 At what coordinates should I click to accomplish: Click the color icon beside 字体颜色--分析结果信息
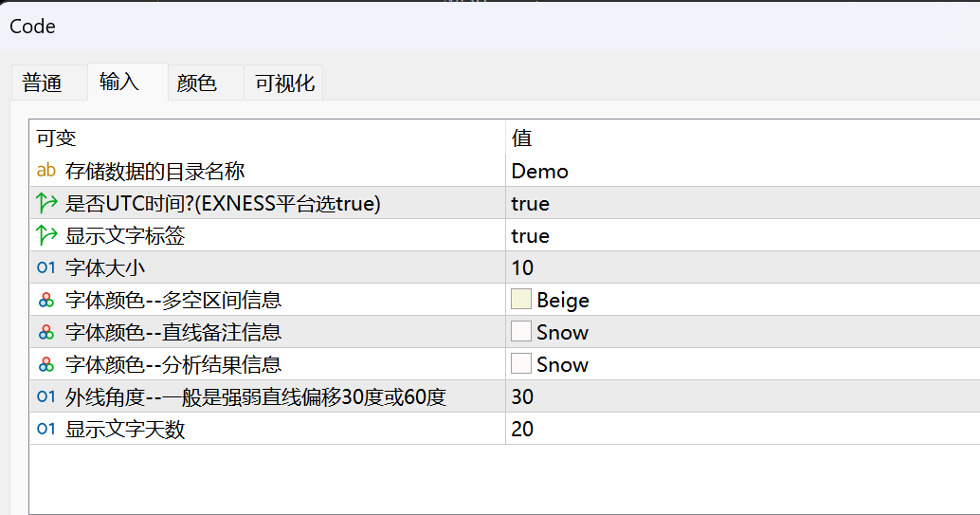tap(46, 365)
